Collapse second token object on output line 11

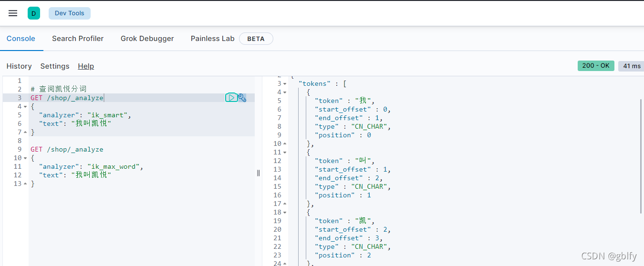point(285,153)
